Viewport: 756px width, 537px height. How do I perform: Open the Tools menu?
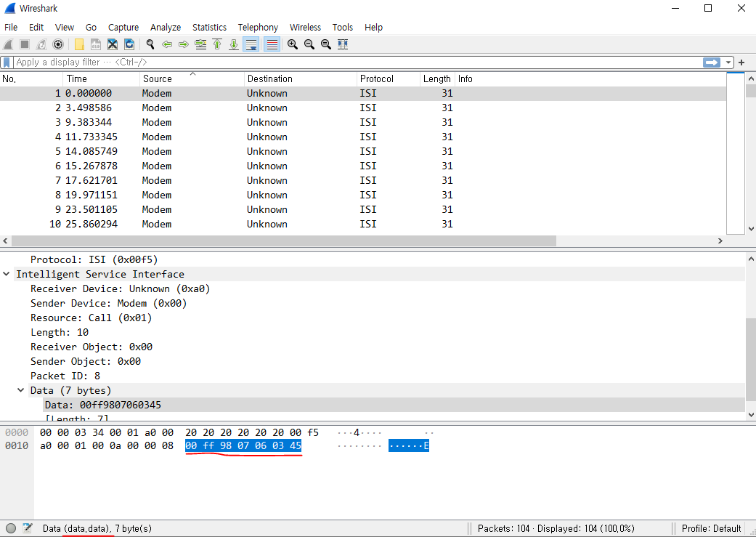pyautogui.click(x=342, y=28)
